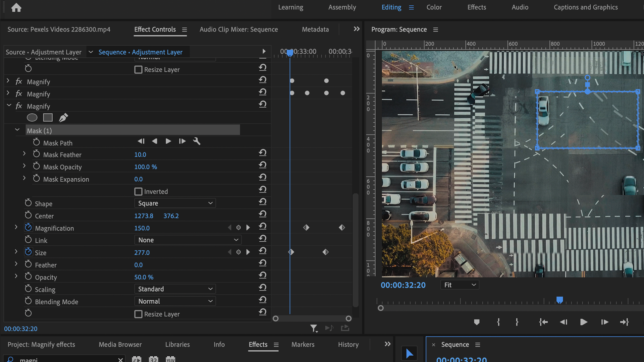The image size is (644, 362).
Task: Add a keyframe for Magnification
Action: pyautogui.click(x=238, y=227)
